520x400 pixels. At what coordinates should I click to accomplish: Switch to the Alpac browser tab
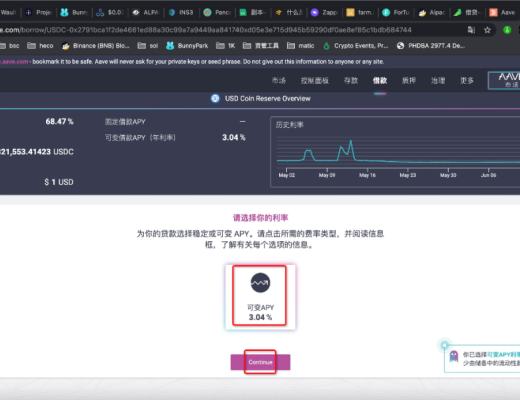[x=432, y=12]
